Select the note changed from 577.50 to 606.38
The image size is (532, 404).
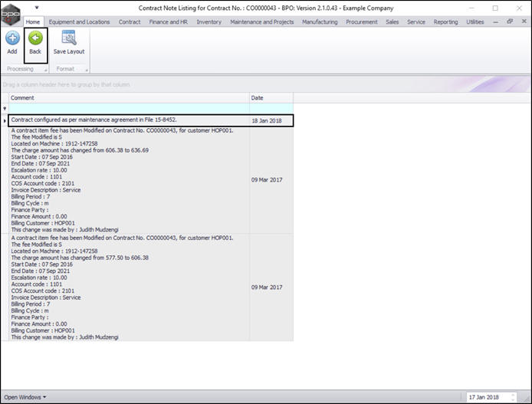point(129,287)
